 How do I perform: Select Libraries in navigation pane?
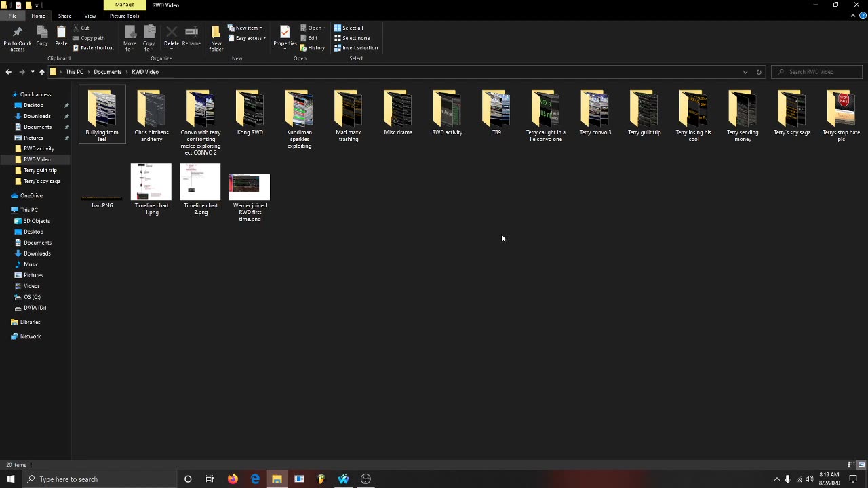[x=30, y=322]
